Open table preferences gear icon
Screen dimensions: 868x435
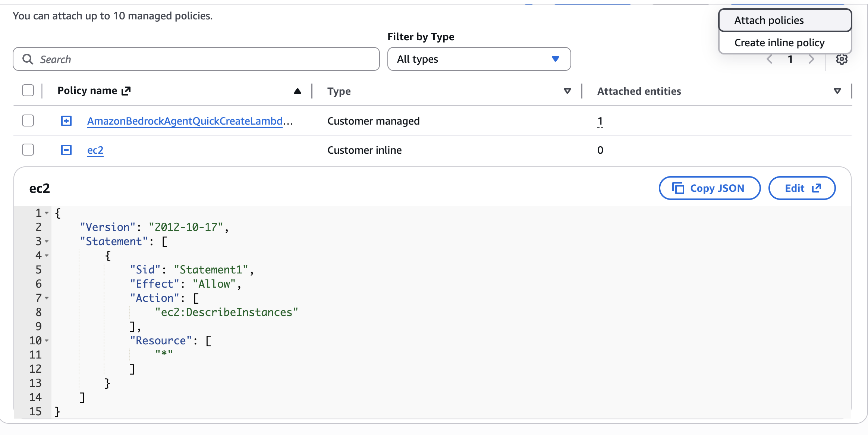click(x=842, y=59)
